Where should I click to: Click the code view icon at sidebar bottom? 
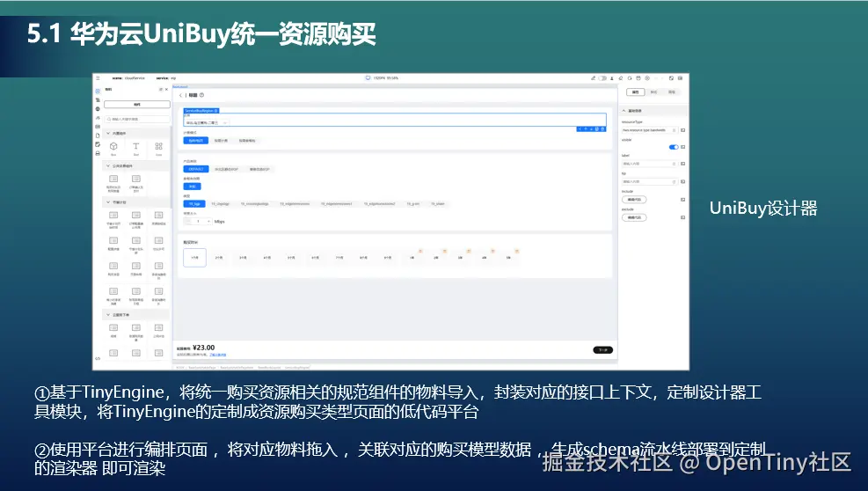(x=98, y=358)
